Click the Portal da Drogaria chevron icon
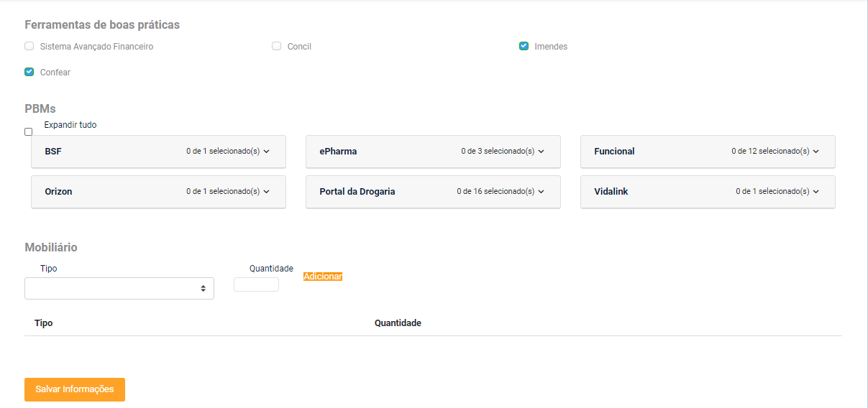 [x=541, y=192]
